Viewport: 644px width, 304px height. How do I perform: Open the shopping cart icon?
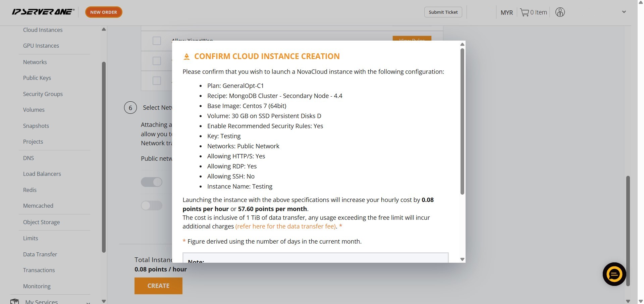524,12
